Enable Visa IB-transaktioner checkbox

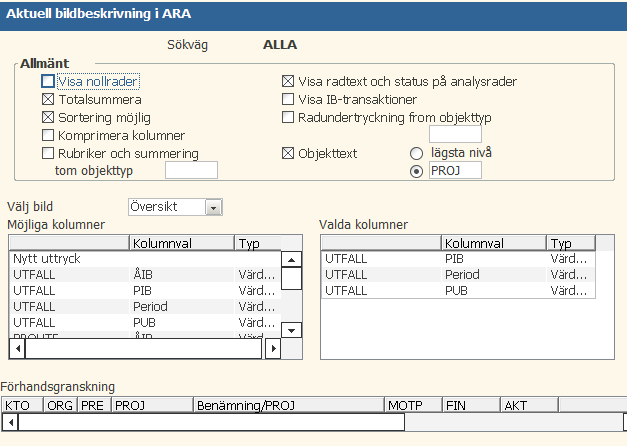(x=288, y=99)
